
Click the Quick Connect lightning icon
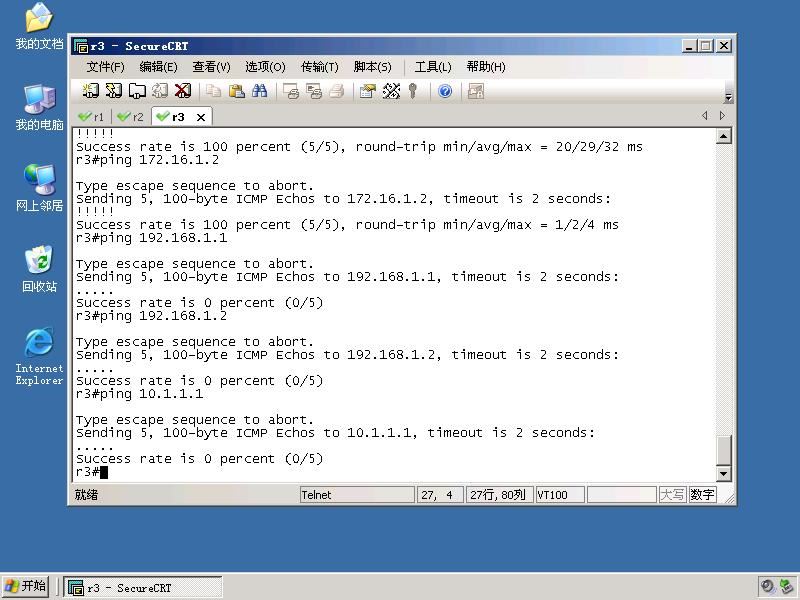tap(113, 91)
